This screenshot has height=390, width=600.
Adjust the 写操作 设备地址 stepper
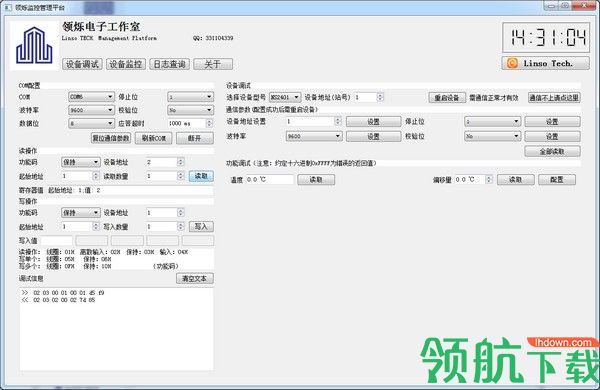(x=181, y=212)
